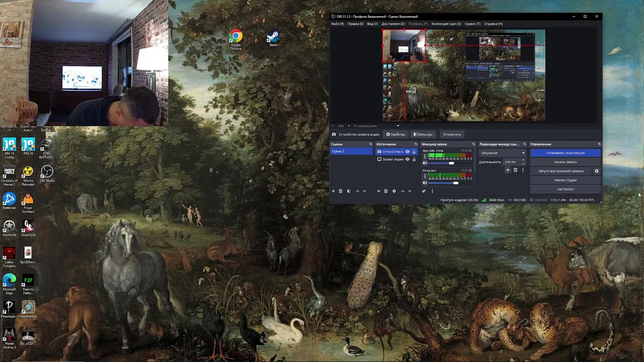Screen dimensions: 644x362
Task: Float the Источники dock panel
Action: 416,144
